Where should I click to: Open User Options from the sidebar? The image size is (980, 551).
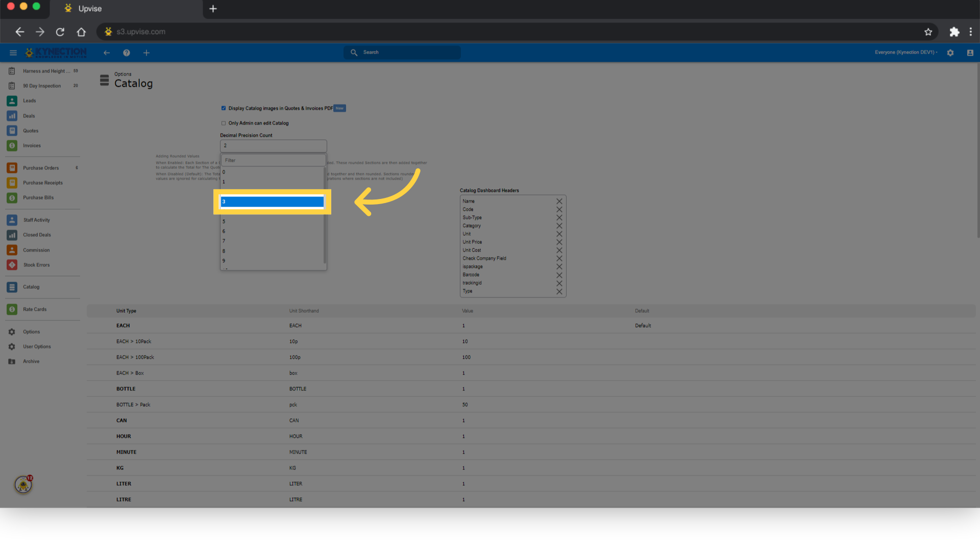(x=37, y=346)
